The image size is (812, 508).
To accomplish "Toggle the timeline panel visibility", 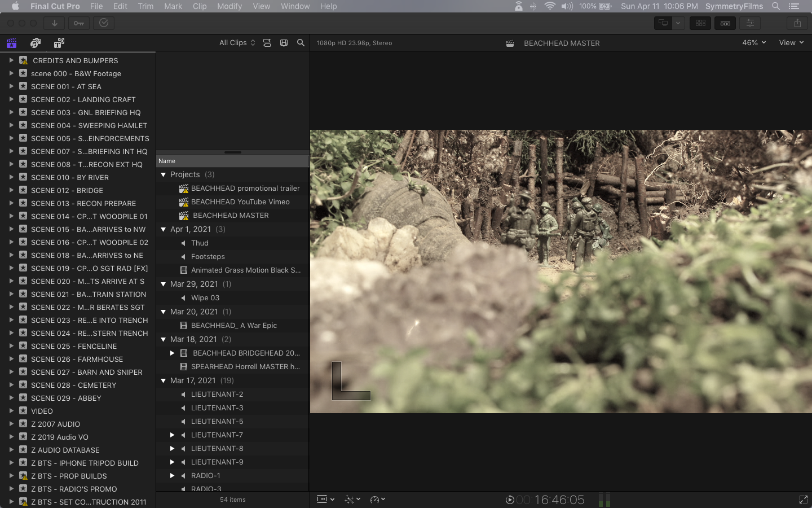I will pyautogui.click(x=725, y=23).
